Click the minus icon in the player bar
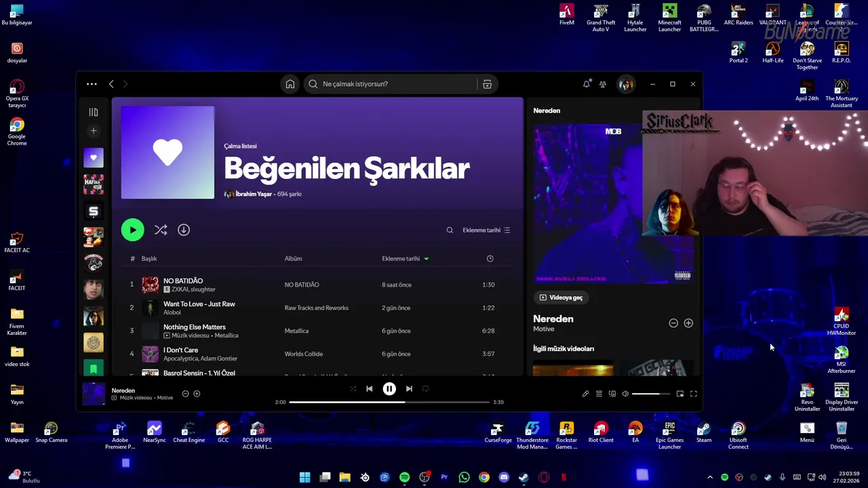This screenshot has width=868, height=488. pos(185,394)
